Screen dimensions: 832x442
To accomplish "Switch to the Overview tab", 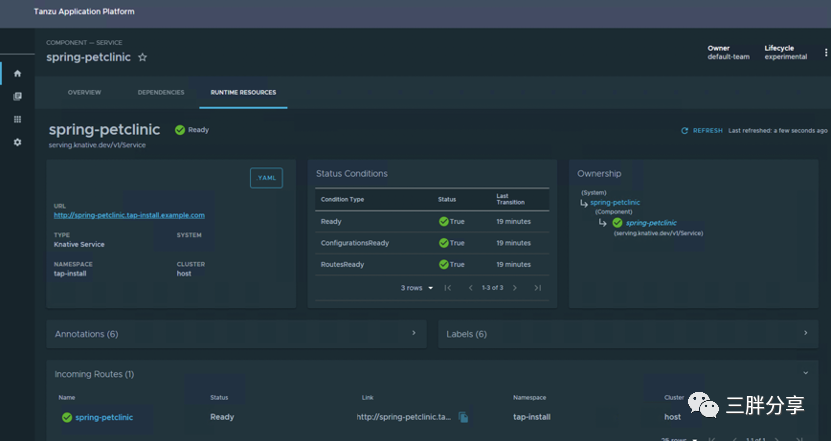I will pos(84,92).
